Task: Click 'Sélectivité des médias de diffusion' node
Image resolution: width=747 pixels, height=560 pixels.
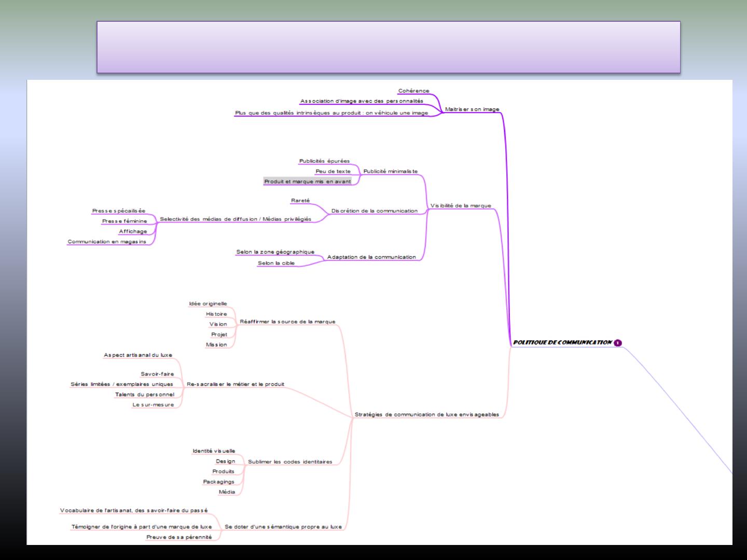Action: pos(236,219)
